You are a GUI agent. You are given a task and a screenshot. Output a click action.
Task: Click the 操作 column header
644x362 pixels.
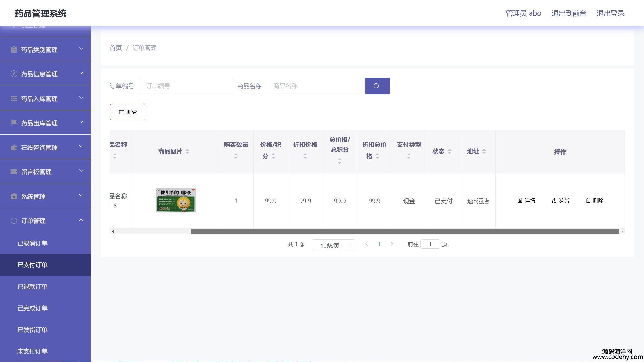560,152
